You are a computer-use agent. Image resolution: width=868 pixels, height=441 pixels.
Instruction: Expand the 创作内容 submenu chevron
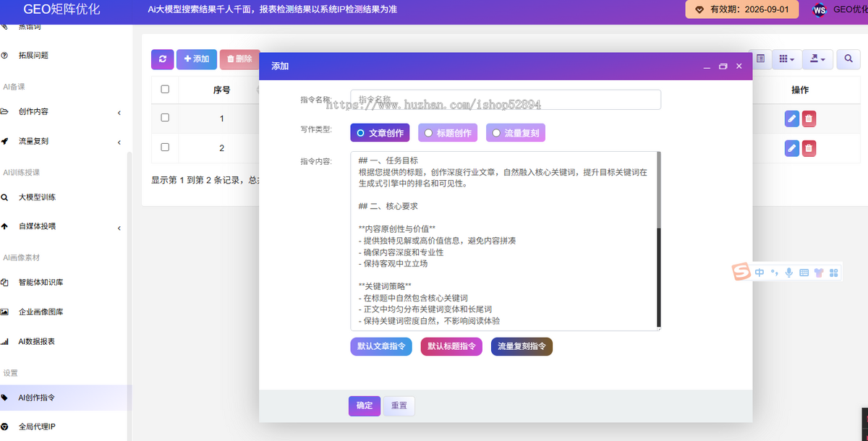119,112
